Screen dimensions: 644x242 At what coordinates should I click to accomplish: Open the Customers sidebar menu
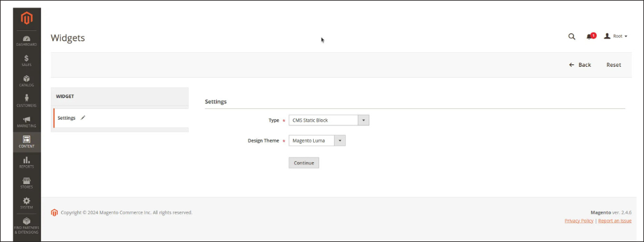pyautogui.click(x=26, y=101)
